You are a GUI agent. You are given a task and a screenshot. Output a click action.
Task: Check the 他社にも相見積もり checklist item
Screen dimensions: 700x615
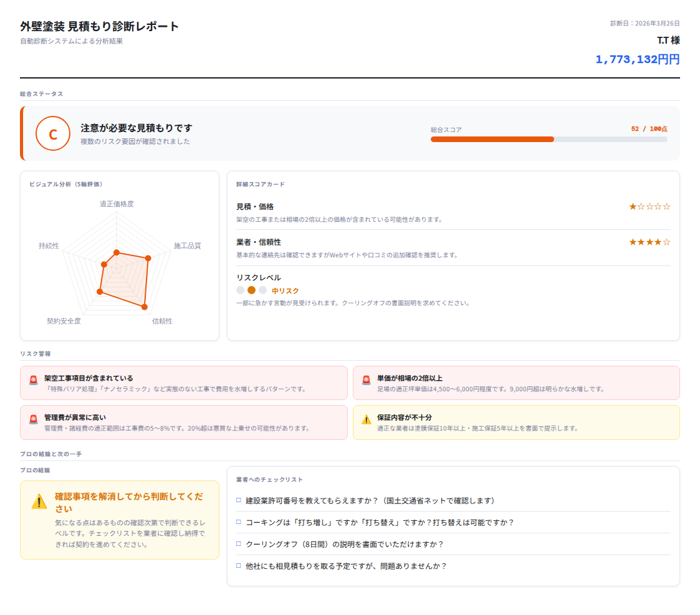pyautogui.click(x=240, y=566)
